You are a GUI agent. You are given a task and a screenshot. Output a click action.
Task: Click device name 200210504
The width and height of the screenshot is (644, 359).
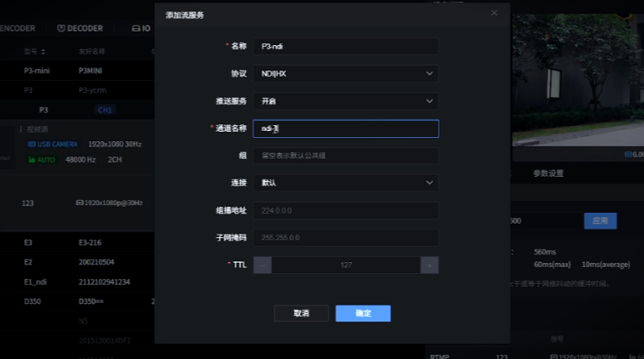tap(96, 262)
